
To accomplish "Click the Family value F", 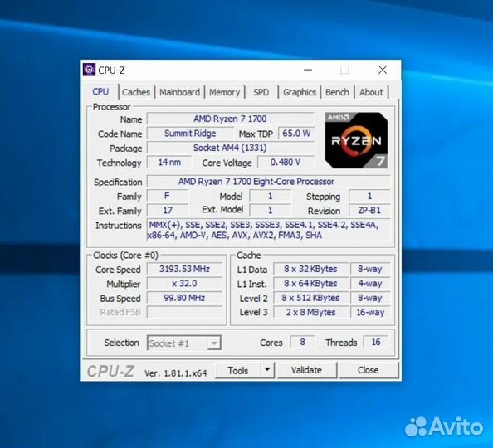I will tap(168, 196).
